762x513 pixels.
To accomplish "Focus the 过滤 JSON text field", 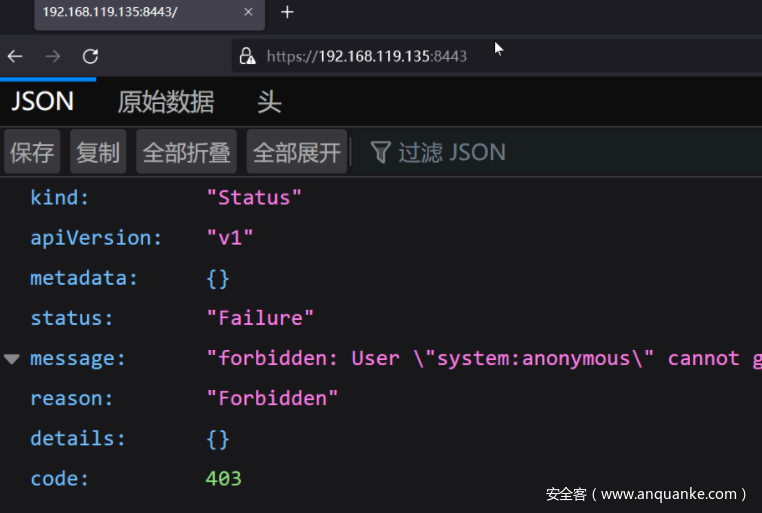I will click(500, 152).
